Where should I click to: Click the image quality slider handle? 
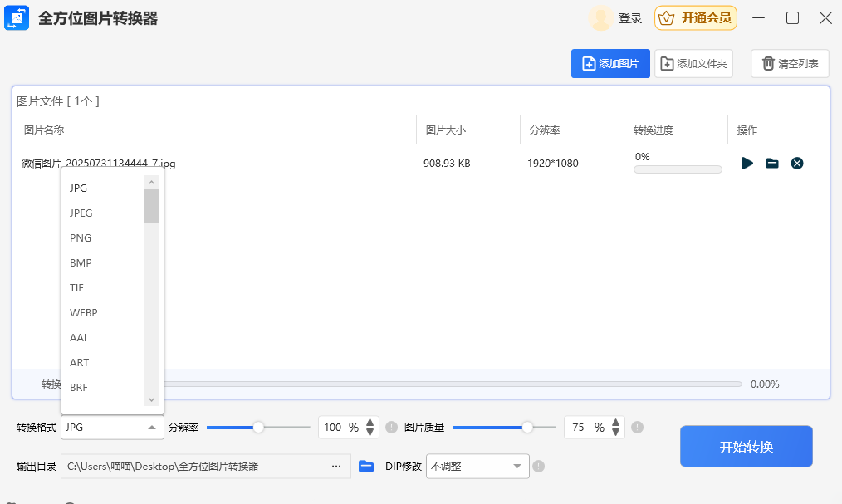[x=527, y=427]
